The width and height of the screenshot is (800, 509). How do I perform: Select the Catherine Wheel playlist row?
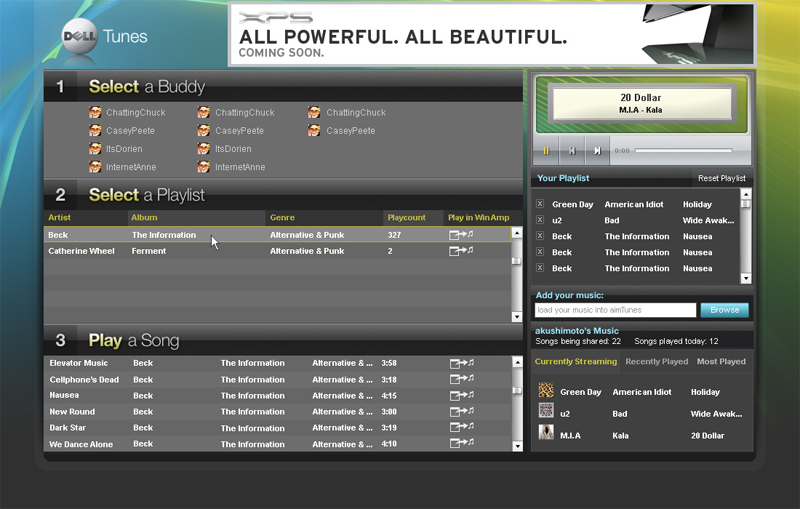coord(277,251)
